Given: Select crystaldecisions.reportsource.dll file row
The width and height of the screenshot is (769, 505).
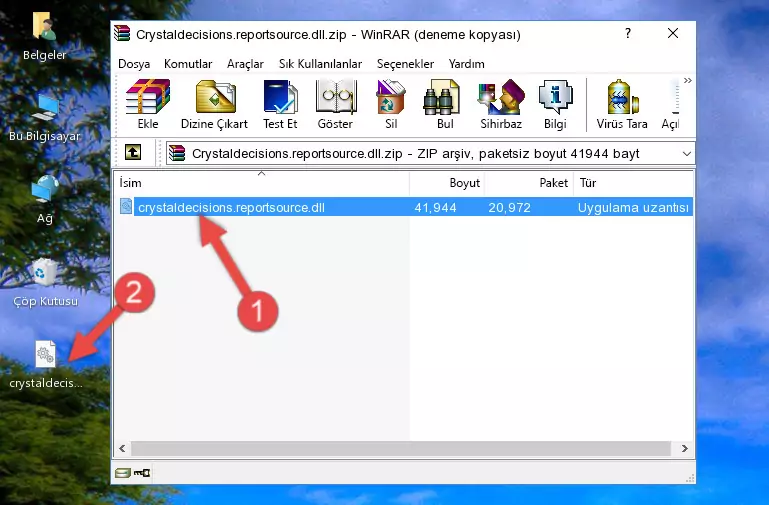Looking at the screenshot, I should (x=405, y=207).
